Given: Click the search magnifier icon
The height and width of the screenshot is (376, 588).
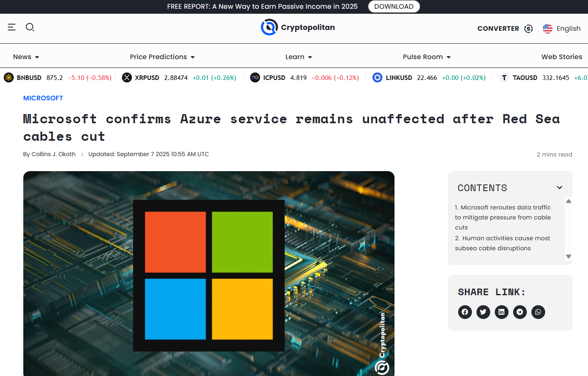Looking at the screenshot, I should 30,27.
